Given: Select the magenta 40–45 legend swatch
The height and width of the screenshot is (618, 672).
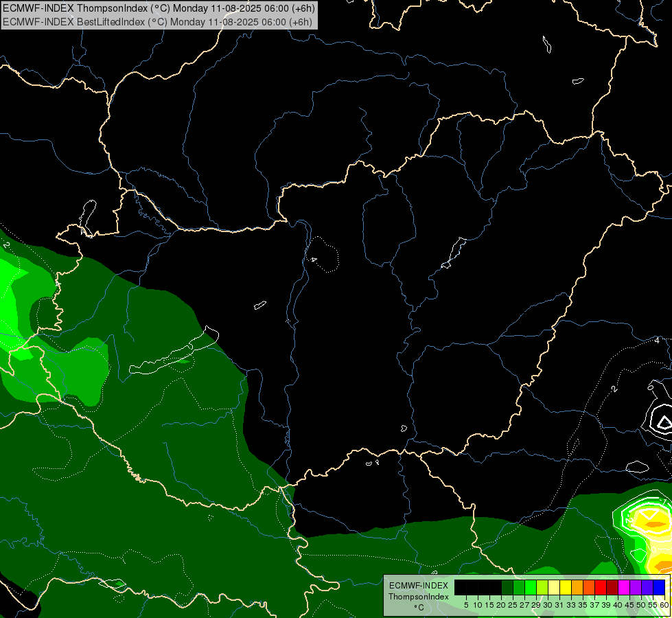Looking at the screenshot, I should [623, 588].
